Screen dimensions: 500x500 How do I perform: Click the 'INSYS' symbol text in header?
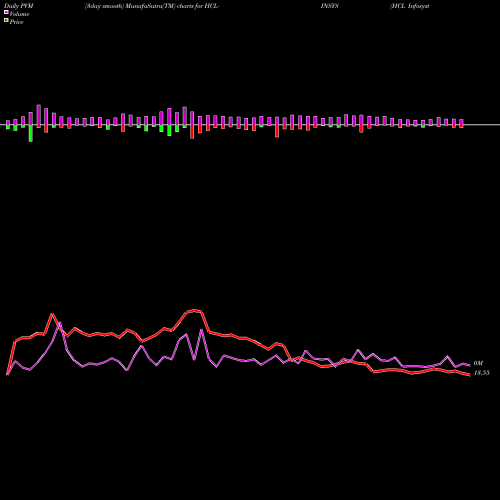(330, 6)
